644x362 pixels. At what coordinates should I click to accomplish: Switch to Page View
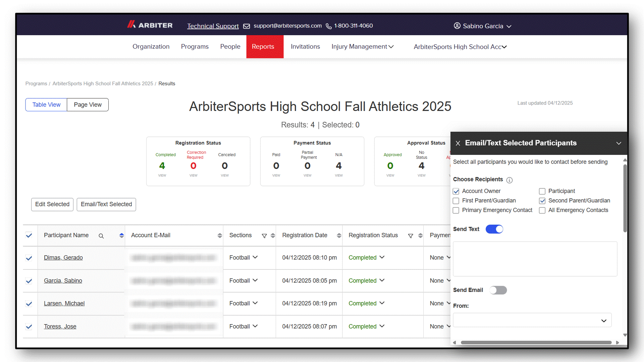88,105
